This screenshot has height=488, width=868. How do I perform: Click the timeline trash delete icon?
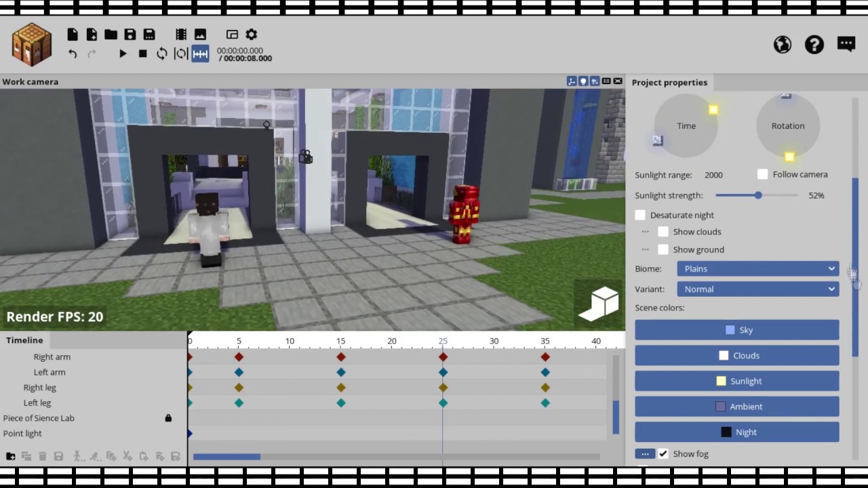click(43, 456)
